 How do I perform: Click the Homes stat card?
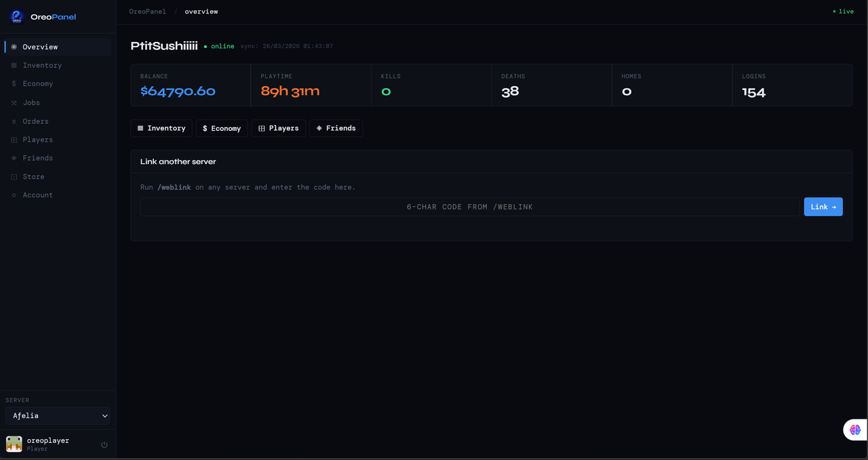(672, 85)
